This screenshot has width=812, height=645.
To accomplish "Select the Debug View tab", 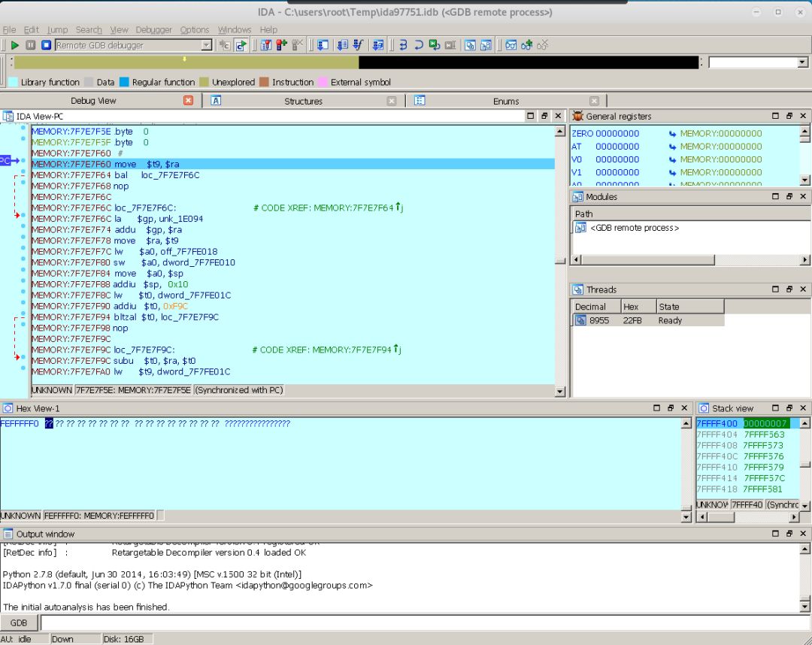I will point(93,101).
